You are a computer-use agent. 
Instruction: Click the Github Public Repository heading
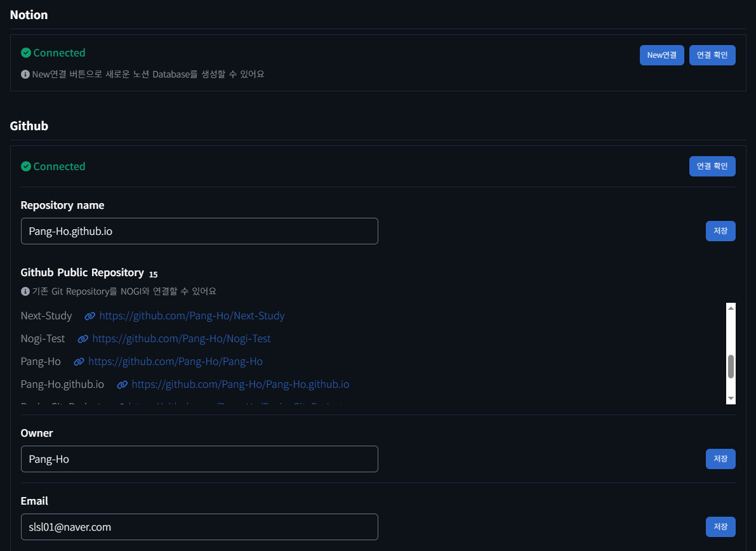click(83, 273)
